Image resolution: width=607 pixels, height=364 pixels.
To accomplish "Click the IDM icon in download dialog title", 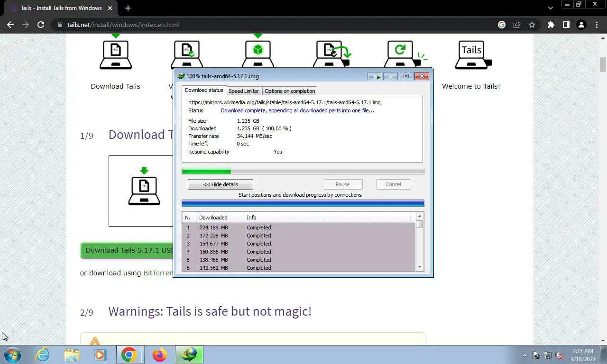I will point(181,76).
